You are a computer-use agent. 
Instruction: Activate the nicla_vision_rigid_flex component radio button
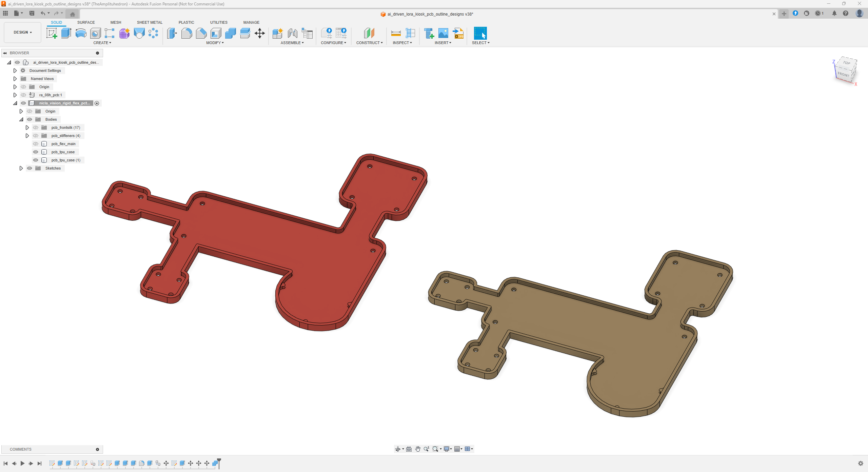click(97, 103)
